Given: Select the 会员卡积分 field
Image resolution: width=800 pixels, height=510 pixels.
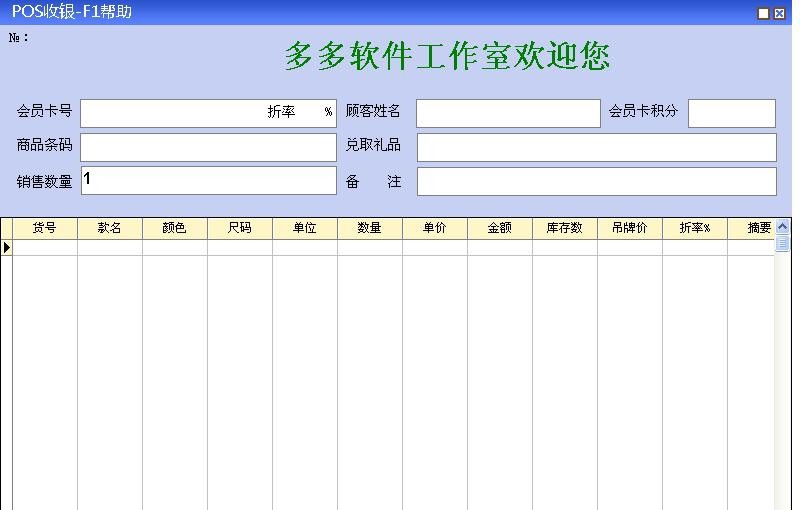Looking at the screenshot, I should point(732,113).
